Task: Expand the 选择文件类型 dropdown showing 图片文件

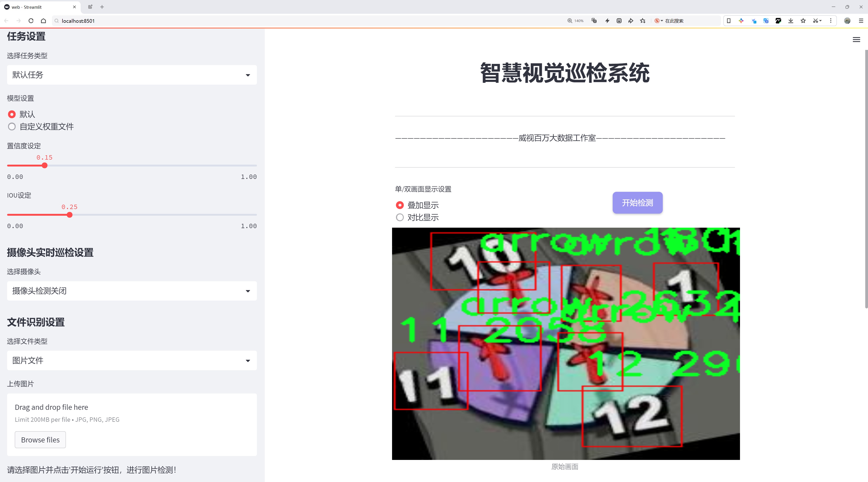Action: click(x=132, y=361)
